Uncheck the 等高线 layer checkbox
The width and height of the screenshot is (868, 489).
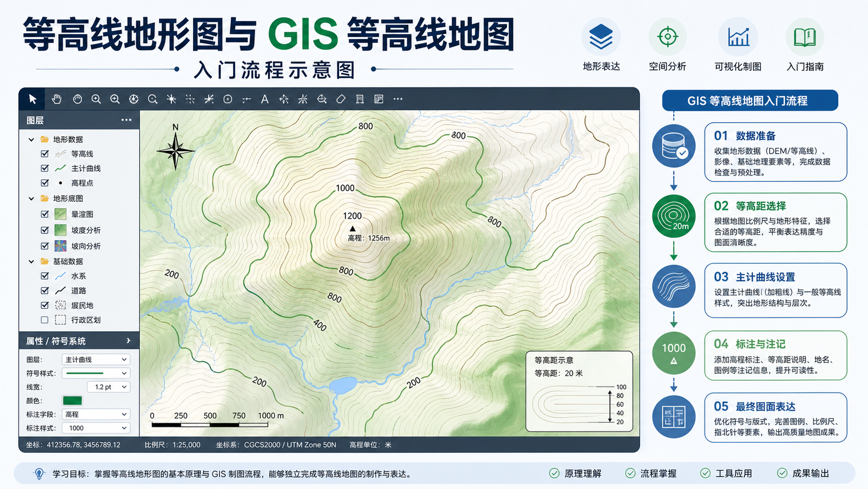(45, 154)
